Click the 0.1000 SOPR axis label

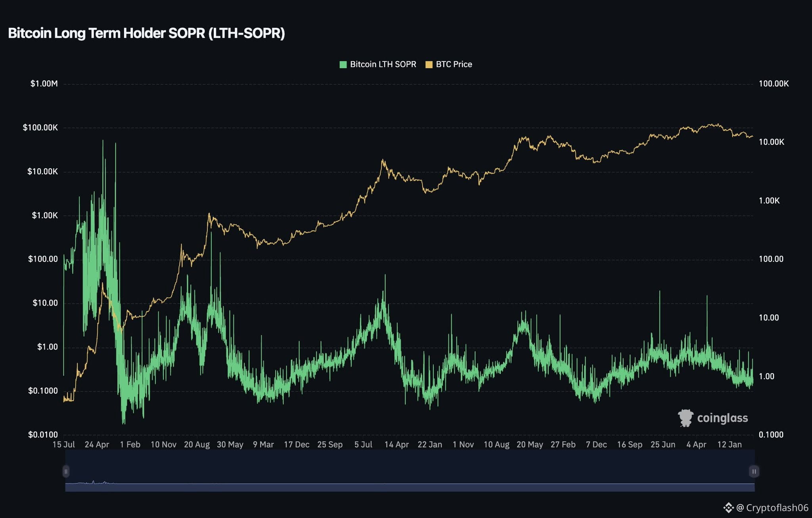[x=771, y=435]
